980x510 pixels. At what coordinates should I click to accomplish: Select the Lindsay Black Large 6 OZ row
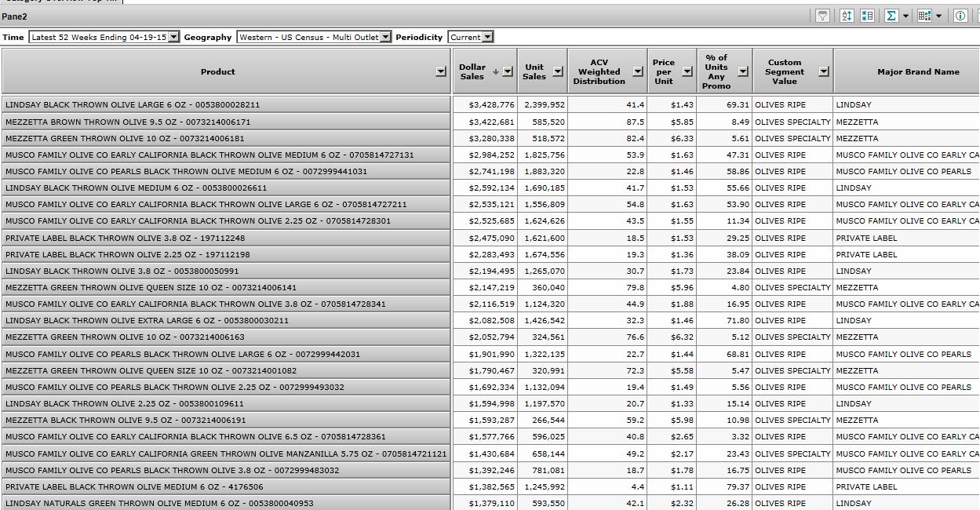[227, 104]
